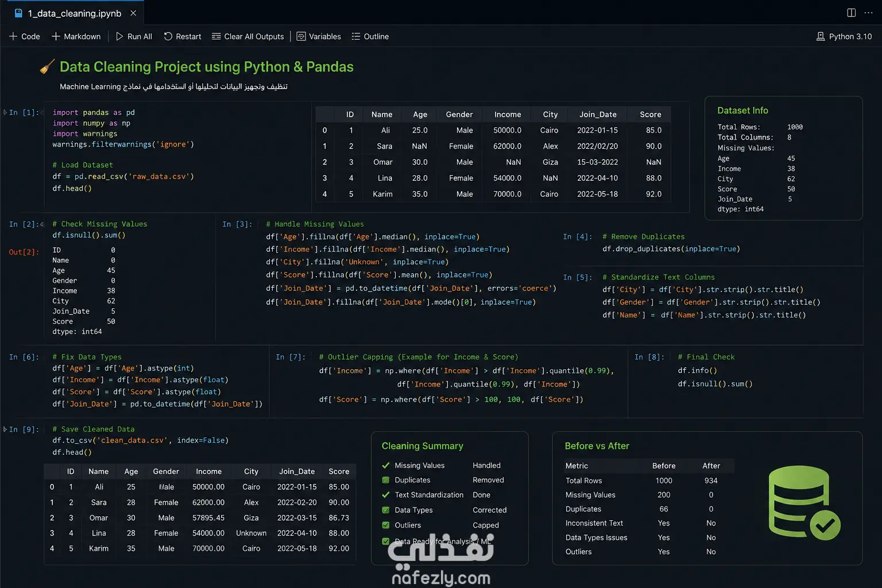Collapse cell In [9] with its arrow
Viewport: 882px width, 588px height.
click(x=5, y=429)
